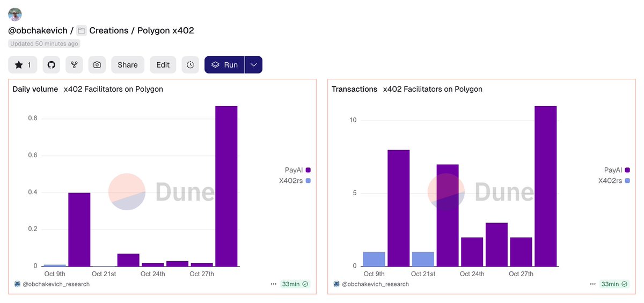Viewport: 644px width, 303px height.
Task: Click the Share button
Action: tap(128, 65)
